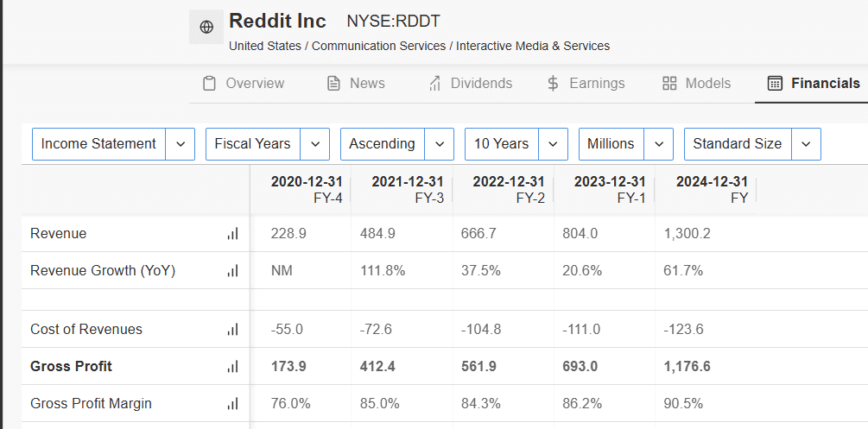Open chart icon for Gross Profit Margin
868x429 pixels.
pyautogui.click(x=232, y=404)
